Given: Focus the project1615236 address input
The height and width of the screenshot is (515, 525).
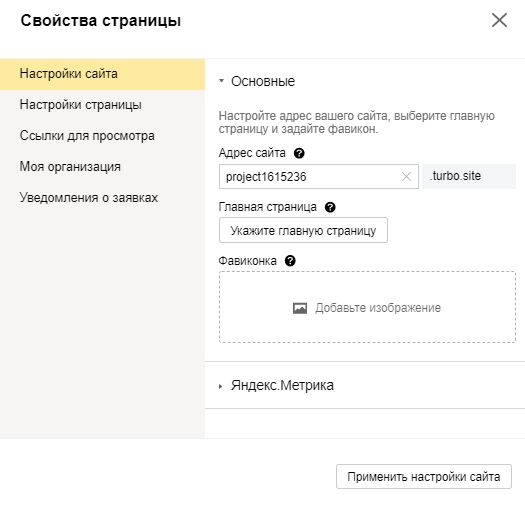Looking at the screenshot, I should (x=310, y=176).
